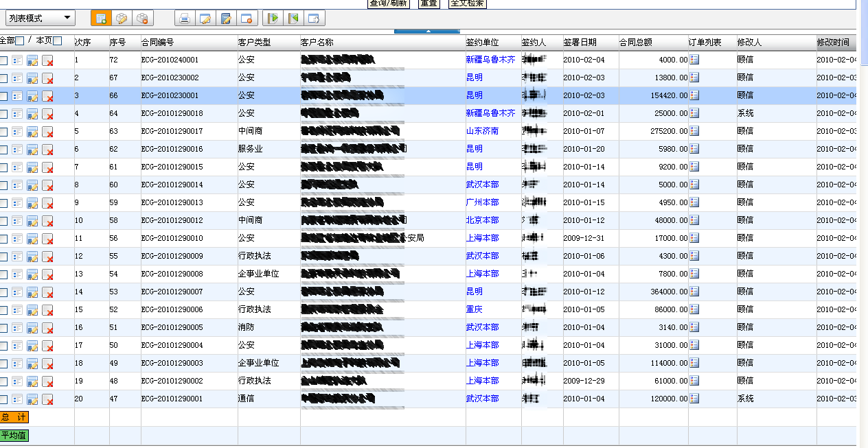Sort by 合同编号 column header
The image size is (868, 448).
pos(157,43)
